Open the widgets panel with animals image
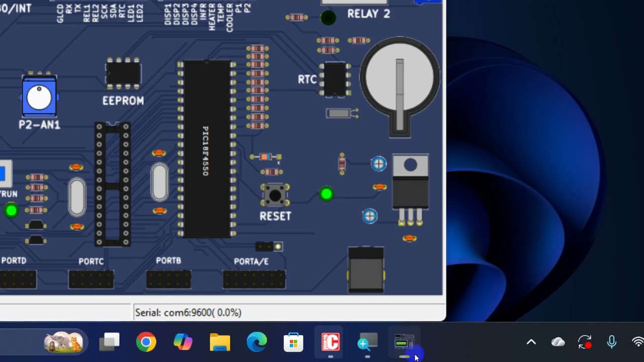 (x=63, y=343)
